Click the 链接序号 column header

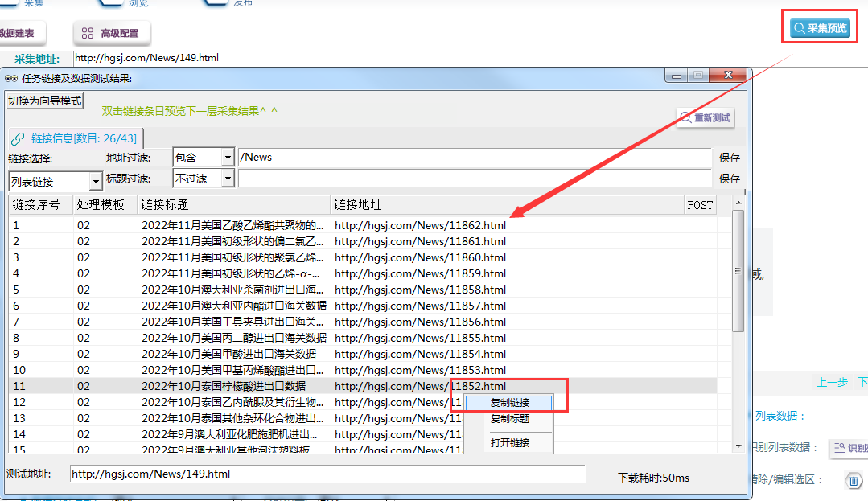[x=42, y=205]
